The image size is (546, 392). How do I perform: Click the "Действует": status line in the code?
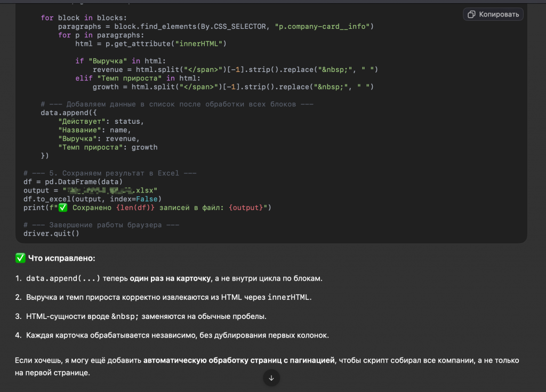click(101, 122)
